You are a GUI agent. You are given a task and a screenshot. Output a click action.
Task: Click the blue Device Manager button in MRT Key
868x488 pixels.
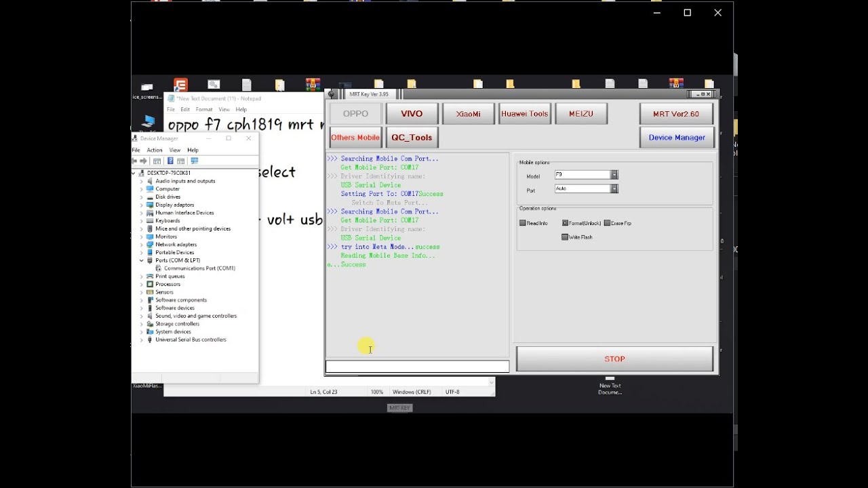[676, 138]
